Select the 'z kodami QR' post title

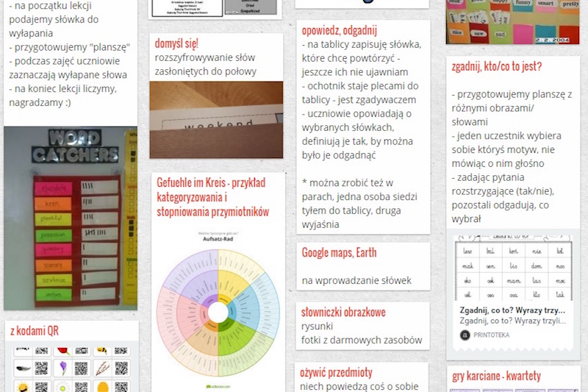[x=35, y=331]
